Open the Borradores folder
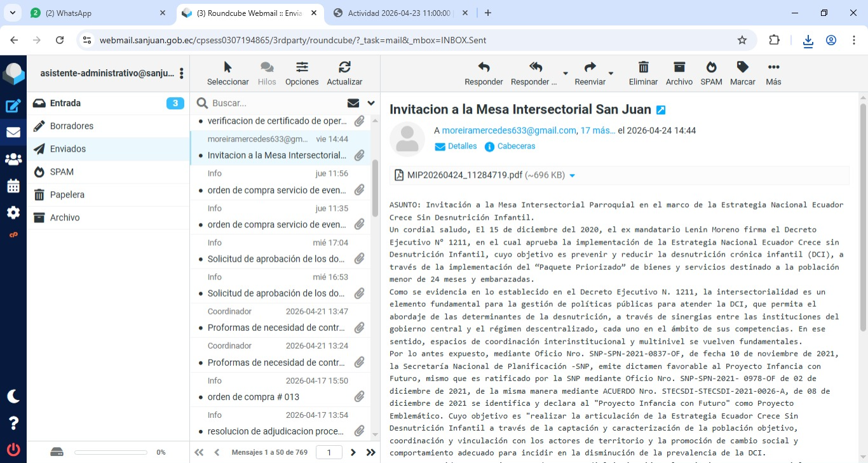The height and width of the screenshot is (463, 868). click(72, 126)
